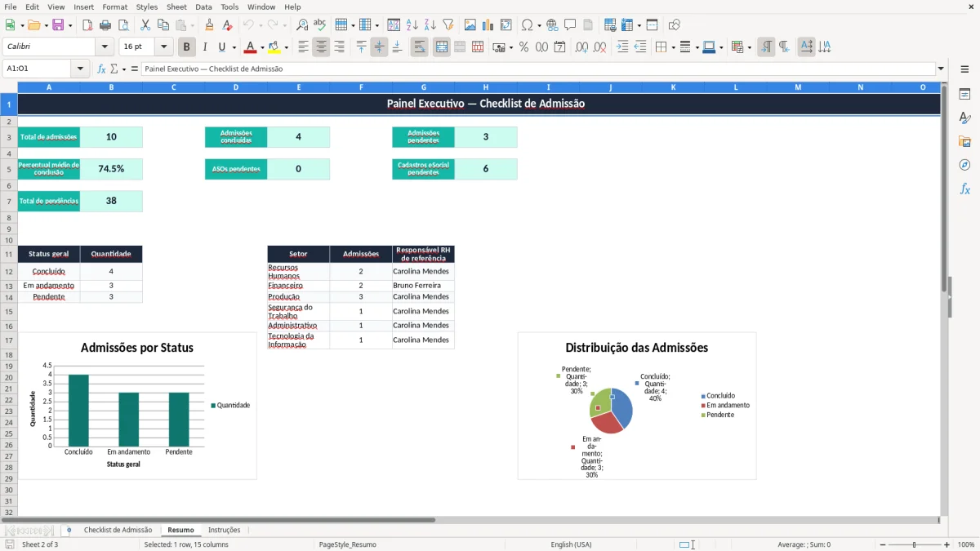Open the Font Color dropdown arrow
Screen dimensions: 980x551
(x=262, y=47)
